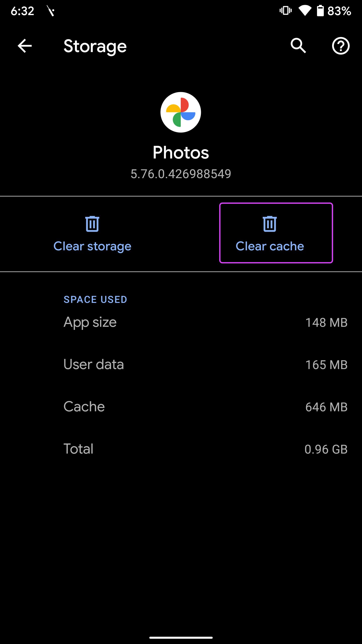Select the Cache 646 MB row
Viewport: 362px width, 644px height.
181,407
